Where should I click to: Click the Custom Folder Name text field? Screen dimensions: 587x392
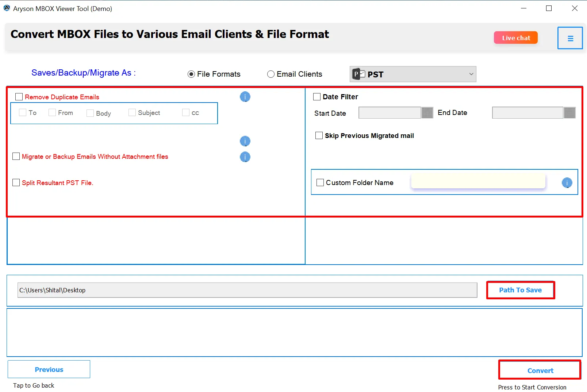click(x=478, y=181)
